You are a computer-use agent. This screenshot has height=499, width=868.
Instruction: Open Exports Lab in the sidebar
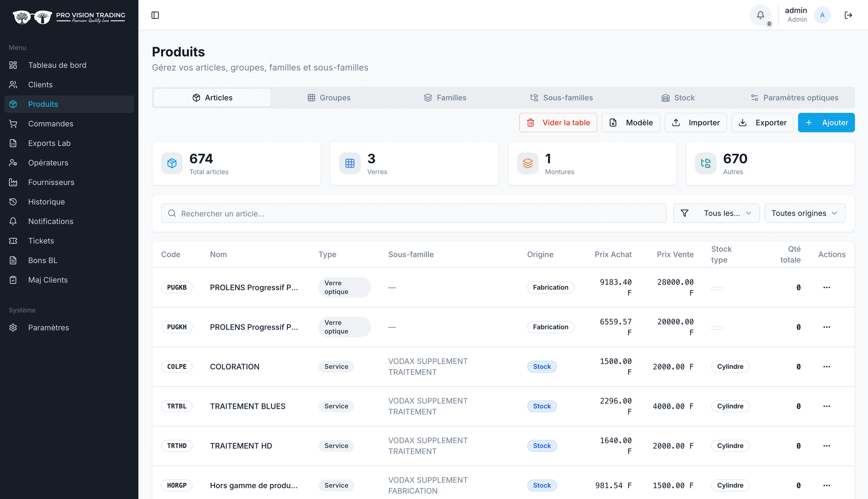pos(69,143)
